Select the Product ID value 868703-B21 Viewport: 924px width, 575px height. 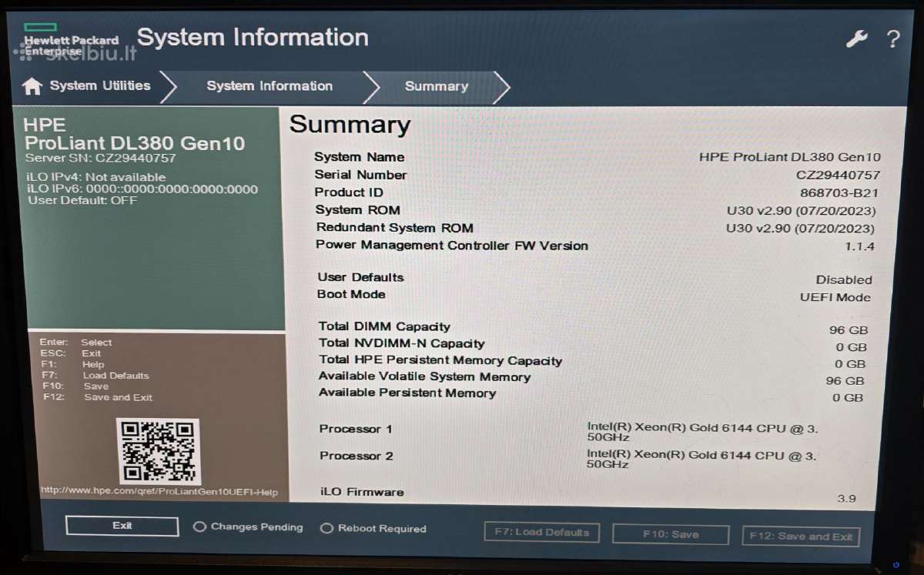click(x=839, y=193)
